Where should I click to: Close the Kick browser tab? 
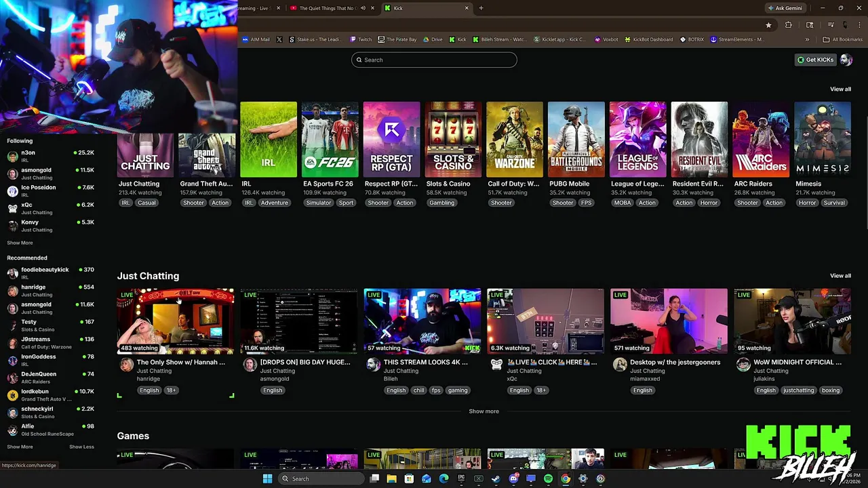pyautogui.click(x=467, y=8)
